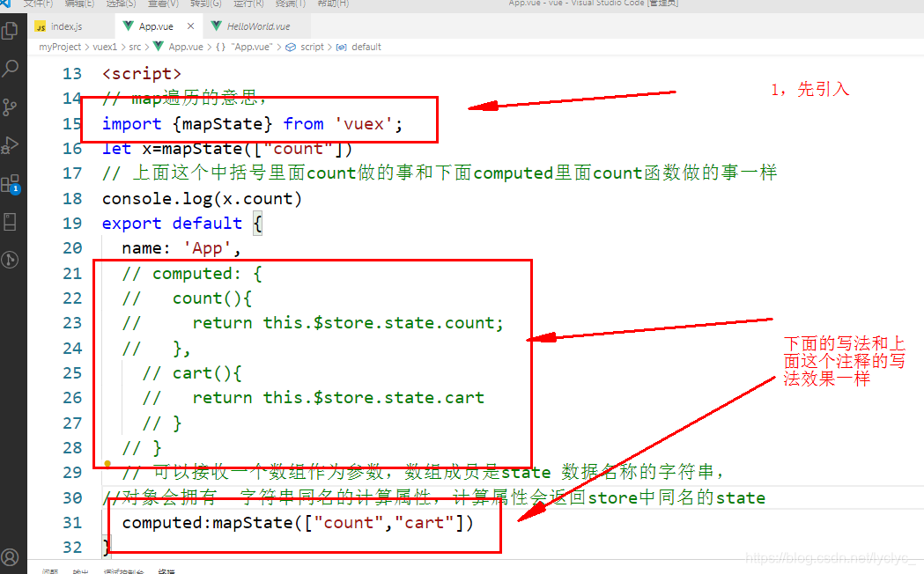Open the 帮助(H) menu

tap(333, 3)
